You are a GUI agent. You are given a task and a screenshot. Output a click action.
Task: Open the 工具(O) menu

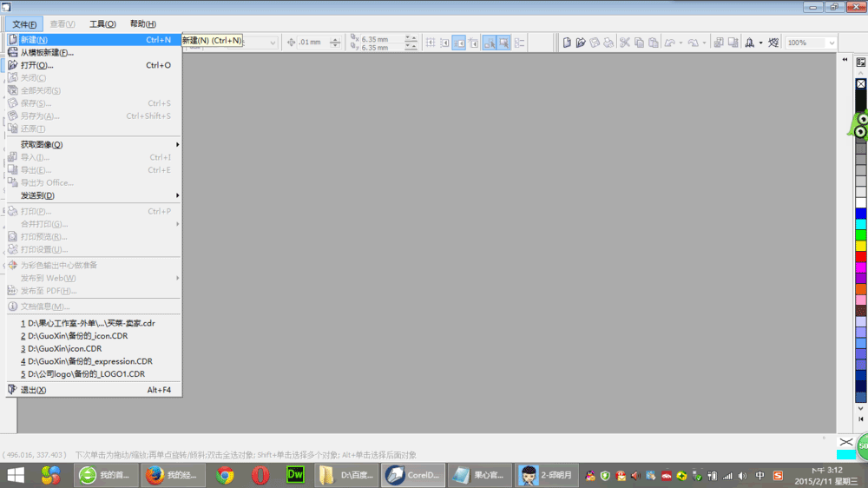(102, 23)
